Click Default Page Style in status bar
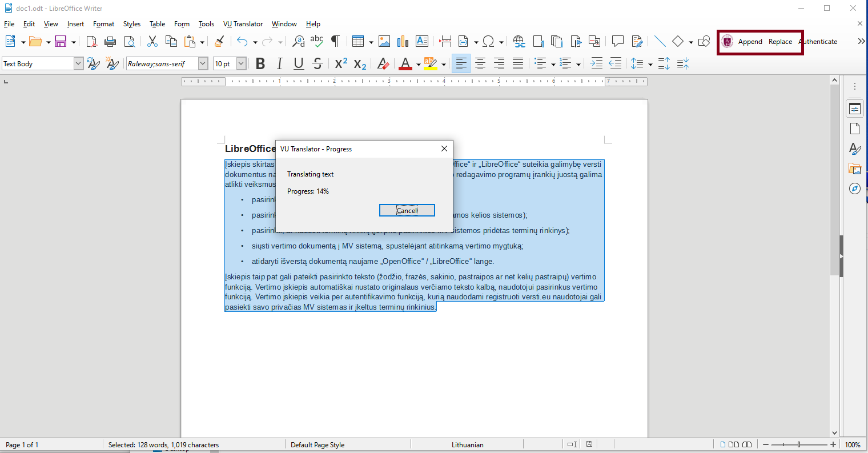Viewport: 868px width, 453px height. click(318, 444)
